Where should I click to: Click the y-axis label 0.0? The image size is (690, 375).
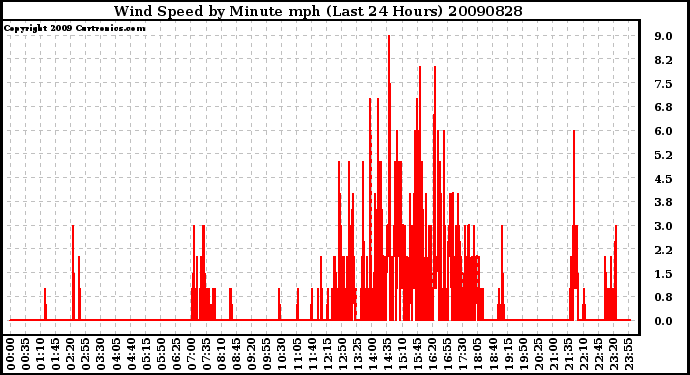[663, 321]
